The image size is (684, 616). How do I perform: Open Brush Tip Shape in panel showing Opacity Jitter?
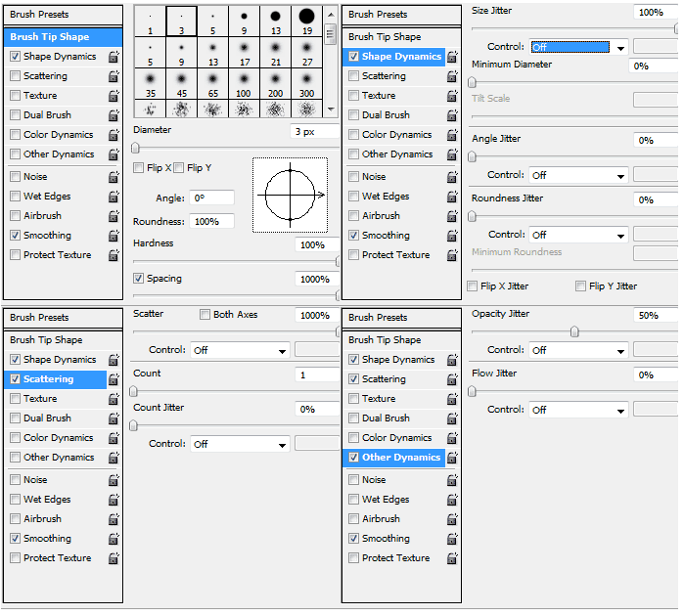(x=402, y=340)
